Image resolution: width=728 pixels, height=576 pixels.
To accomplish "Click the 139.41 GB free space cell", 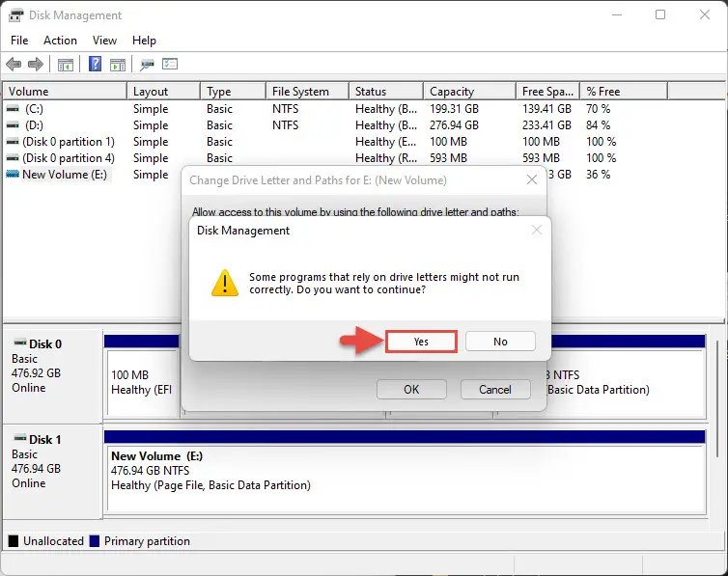I will 546,109.
